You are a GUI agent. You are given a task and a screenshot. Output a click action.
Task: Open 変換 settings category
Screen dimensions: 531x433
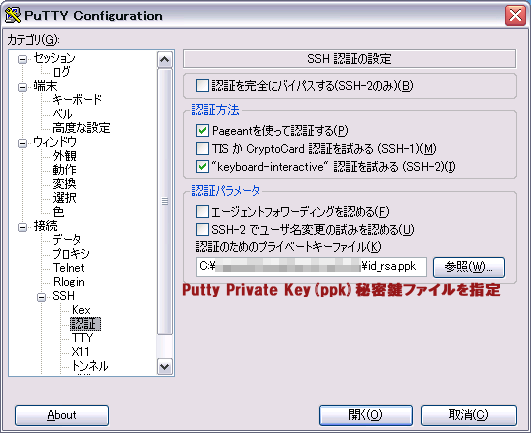pyautogui.click(x=64, y=184)
